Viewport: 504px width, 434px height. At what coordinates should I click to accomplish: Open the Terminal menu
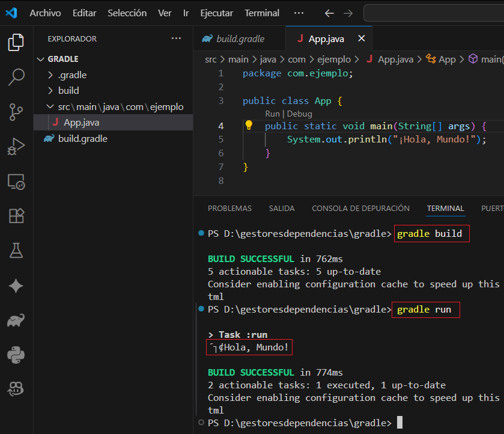tap(262, 13)
